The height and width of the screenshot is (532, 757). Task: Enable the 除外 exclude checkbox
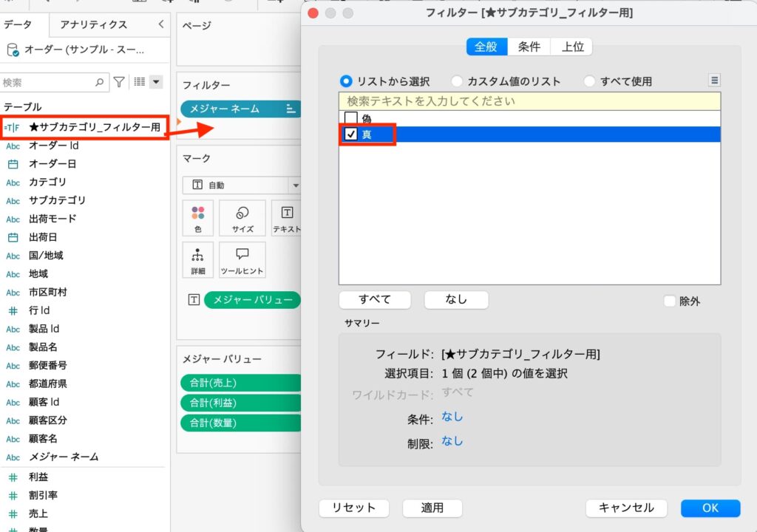point(670,301)
